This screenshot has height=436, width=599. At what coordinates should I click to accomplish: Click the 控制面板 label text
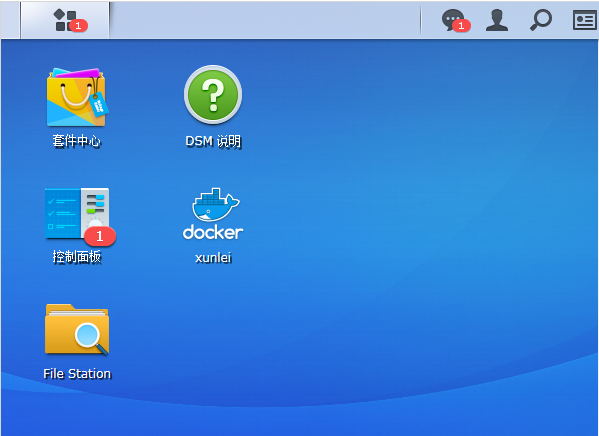pos(77,257)
